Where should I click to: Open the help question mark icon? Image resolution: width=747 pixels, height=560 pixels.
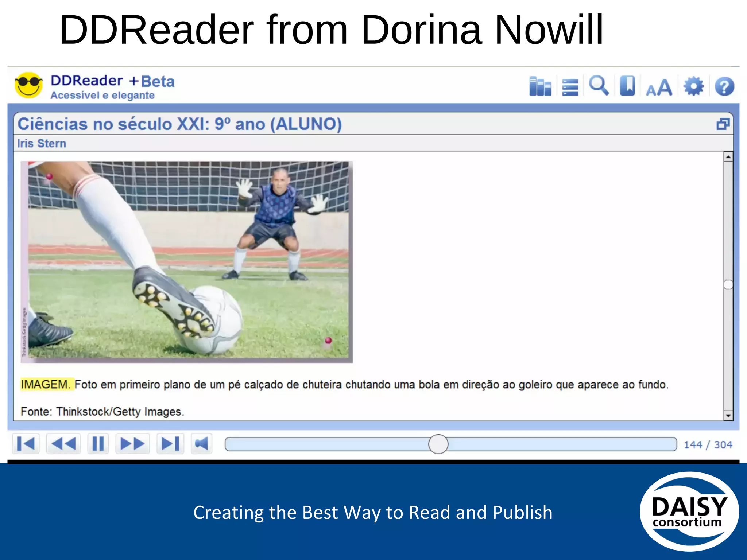[724, 87]
